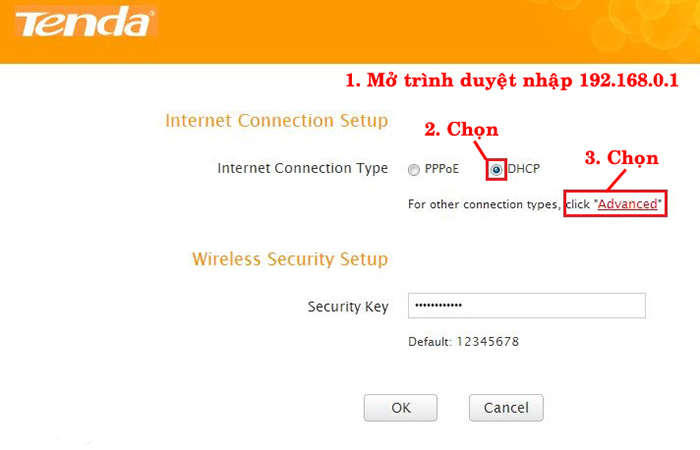Image resolution: width=700 pixels, height=450 pixels.
Task: Click the red "3. Chọn" annotation
Action: click(x=621, y=158)
